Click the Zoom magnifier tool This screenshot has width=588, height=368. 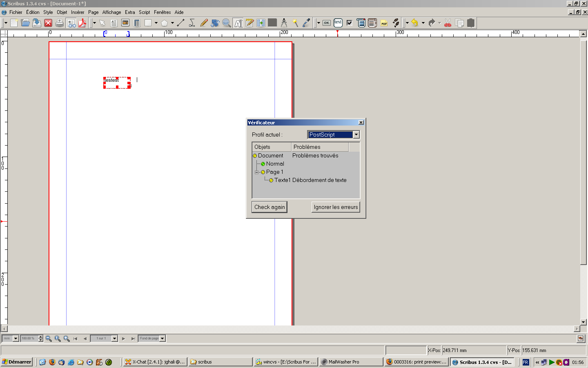coord(227,23)
